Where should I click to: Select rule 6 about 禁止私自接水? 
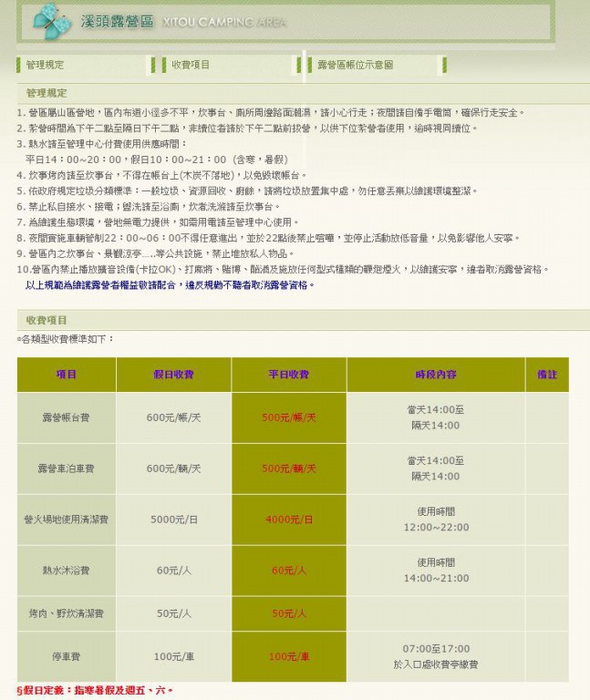tap(149, 206)
